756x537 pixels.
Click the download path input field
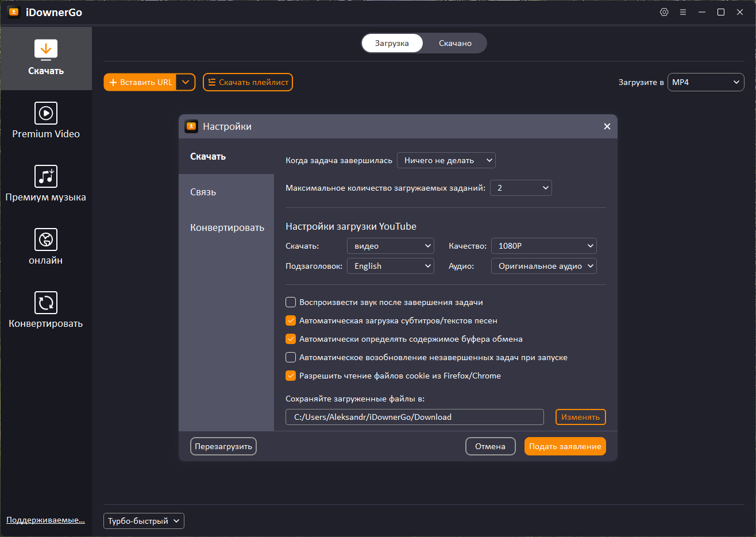[x=415, y=417]
